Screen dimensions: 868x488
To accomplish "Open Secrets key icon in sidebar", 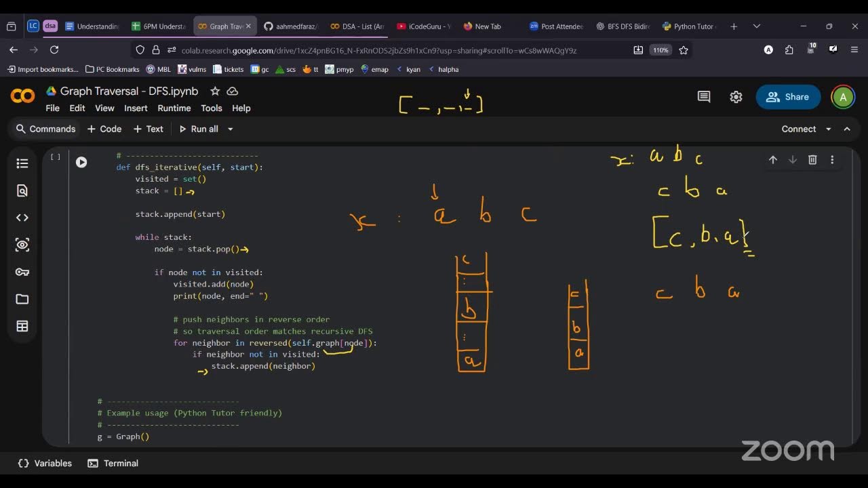I will (22, 272).
